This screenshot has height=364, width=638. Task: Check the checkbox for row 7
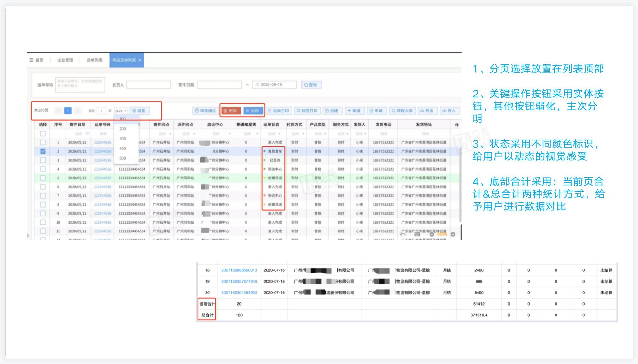43,196
